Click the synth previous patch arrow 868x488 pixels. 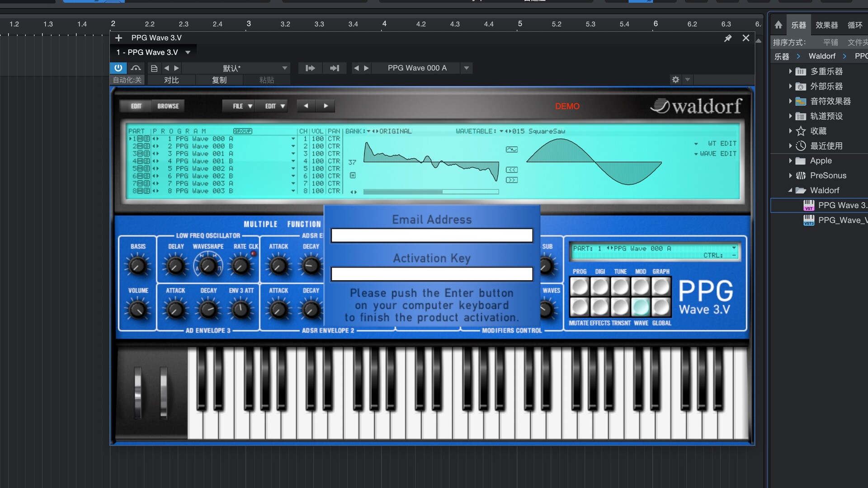click(306, 106)
